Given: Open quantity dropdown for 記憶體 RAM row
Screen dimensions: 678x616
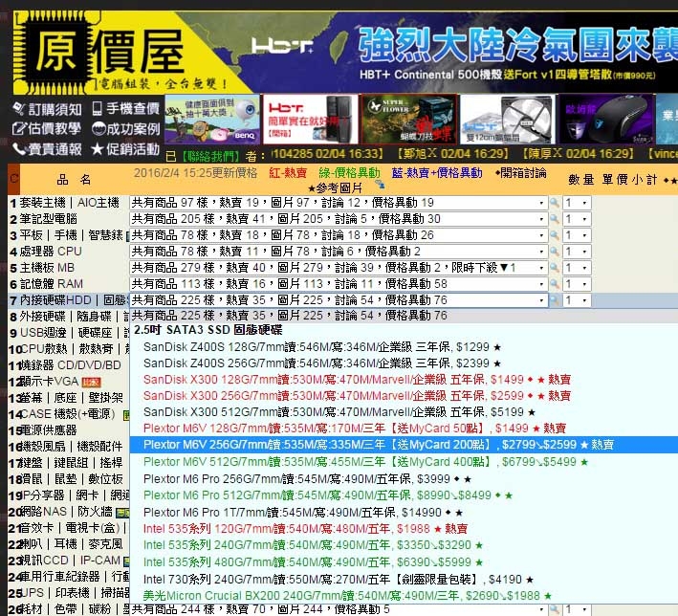Looking at the screenshot, I should click(x=577, y=284).
